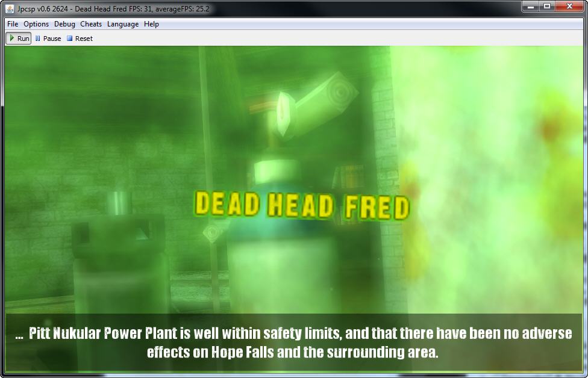Click the Jpcsp Java icon in title bar
This screenshot has height=378, width=588.
[x=10, y=8]
